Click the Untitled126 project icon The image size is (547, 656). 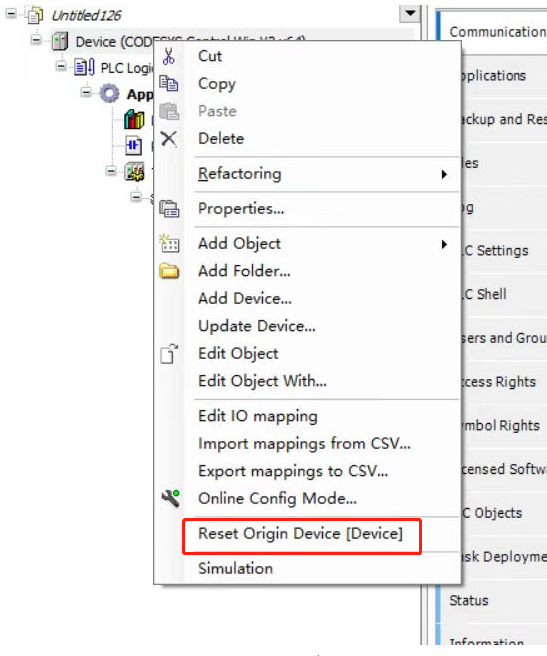point(34,15)
